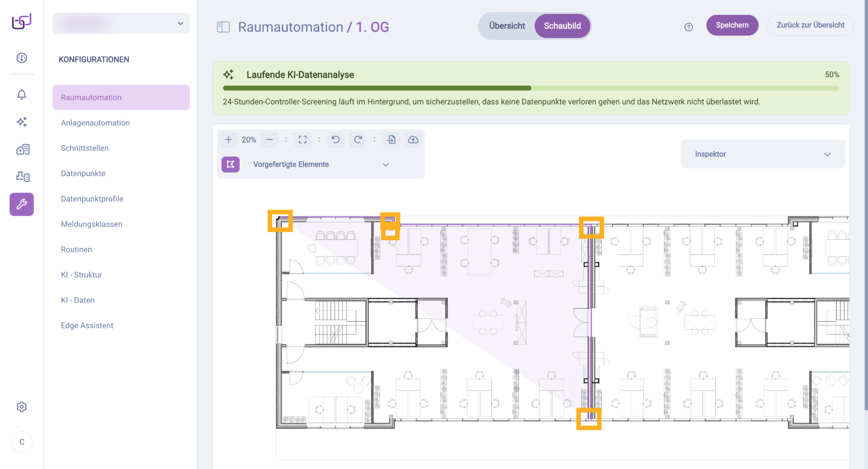Click the fit-to-screen icon
The width and height of the screenshot is (868, 469).
(302, 140)
